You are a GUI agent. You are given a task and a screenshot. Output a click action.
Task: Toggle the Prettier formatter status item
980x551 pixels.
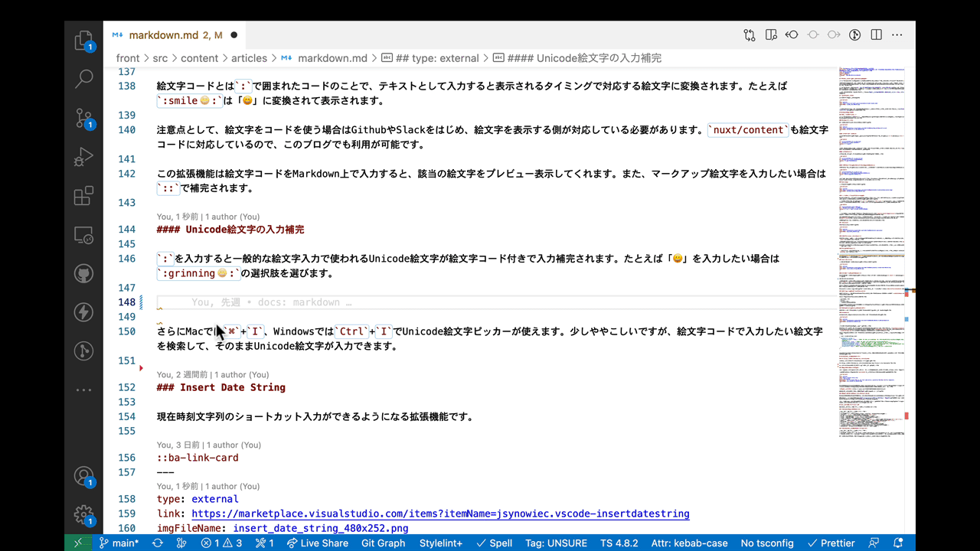tap(831, 543)
